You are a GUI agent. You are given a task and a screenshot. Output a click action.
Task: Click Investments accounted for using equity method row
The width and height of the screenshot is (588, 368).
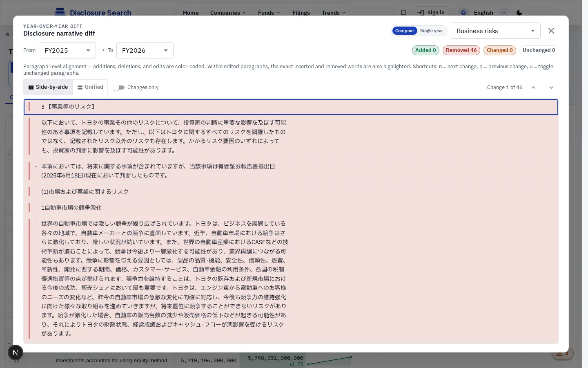pyautogui.click(x=111, y=361)
